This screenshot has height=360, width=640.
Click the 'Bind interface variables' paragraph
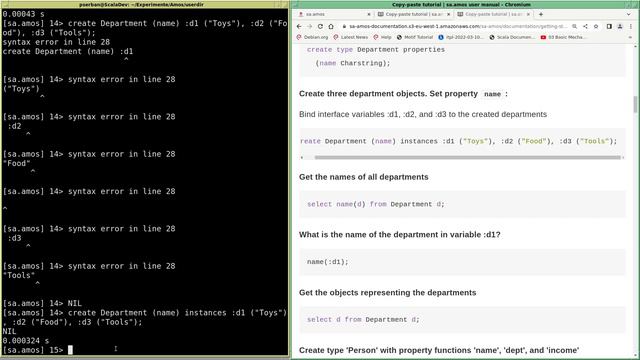pos(423,114)
